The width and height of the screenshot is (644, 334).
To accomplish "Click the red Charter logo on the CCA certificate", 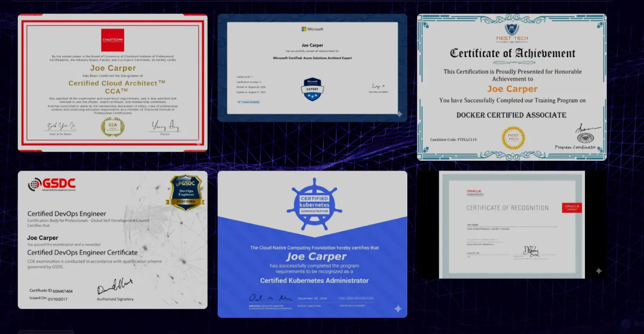I will click(113, 40).
